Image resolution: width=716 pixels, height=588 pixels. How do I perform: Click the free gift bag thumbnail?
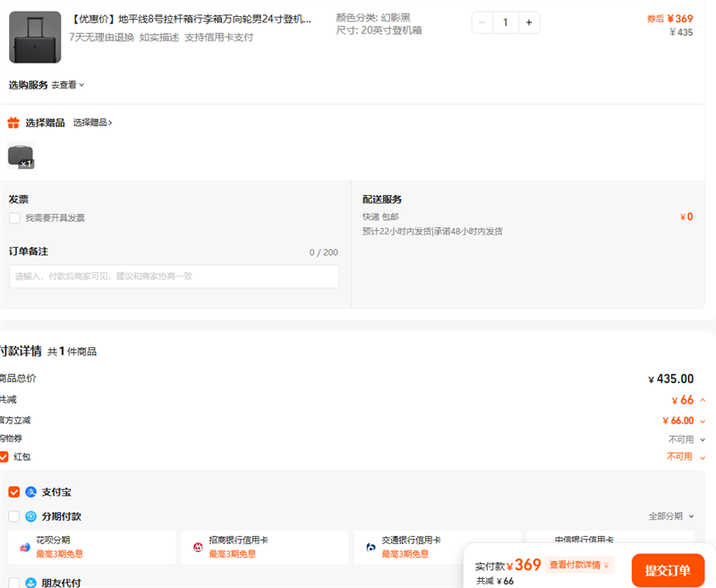pos(21,156)
